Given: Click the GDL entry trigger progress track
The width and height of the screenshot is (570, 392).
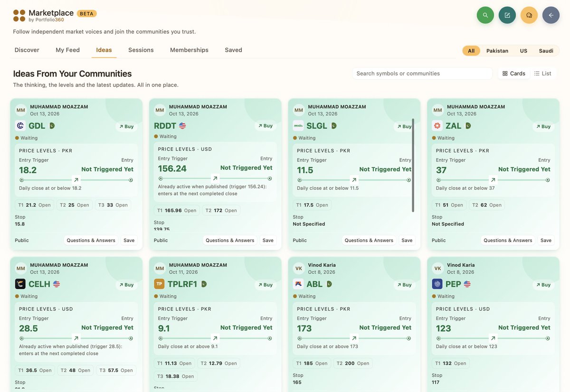Looking at the screenshot, I should pyautogui.click(x=76, y=180).
